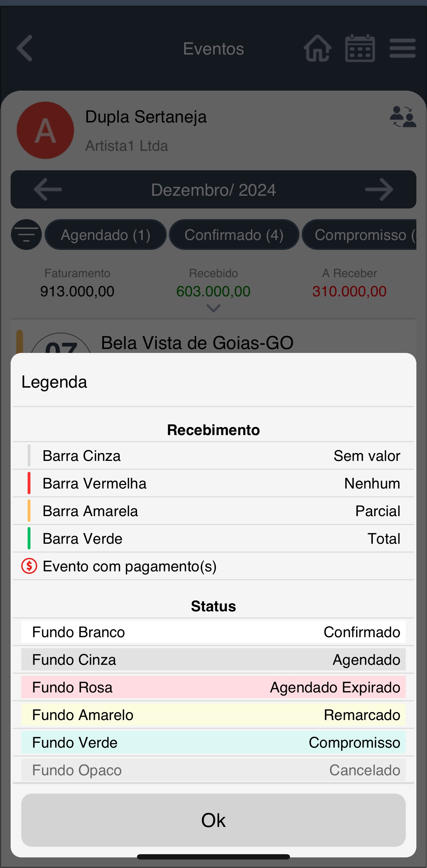Click the Evento com pagamento(s) dollar icon
This screenshot has width=427, height=868.
(29, 566)
